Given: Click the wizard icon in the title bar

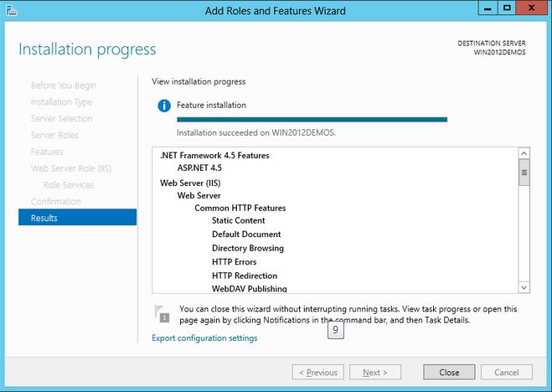Looking at the screenshot, I should [11, 11].
